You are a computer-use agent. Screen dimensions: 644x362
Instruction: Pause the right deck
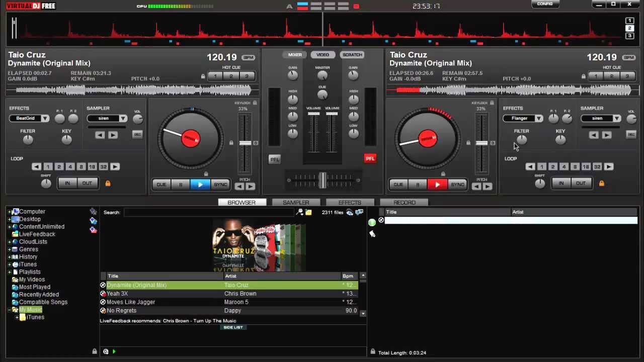[418, 185]
